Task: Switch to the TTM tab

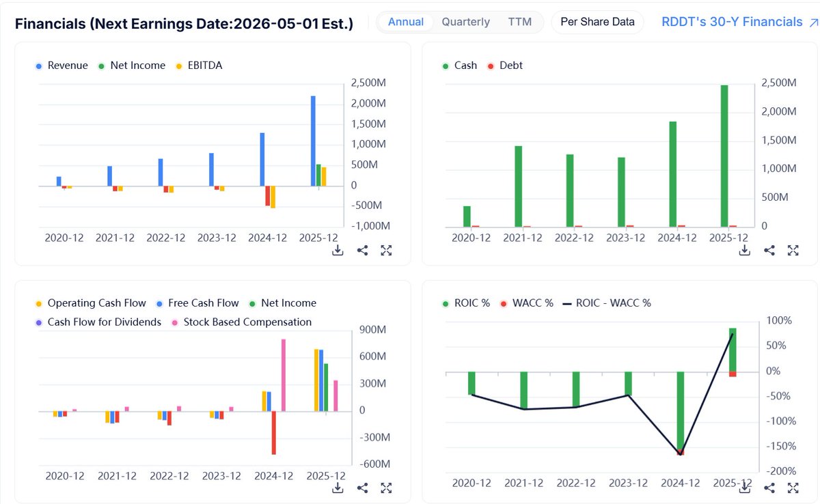Action: (x=520, y=22)
